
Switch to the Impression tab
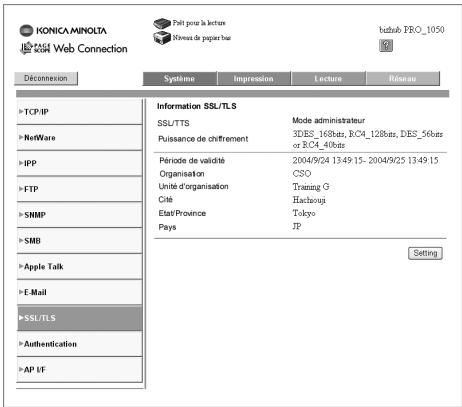(x=254, y=79)
